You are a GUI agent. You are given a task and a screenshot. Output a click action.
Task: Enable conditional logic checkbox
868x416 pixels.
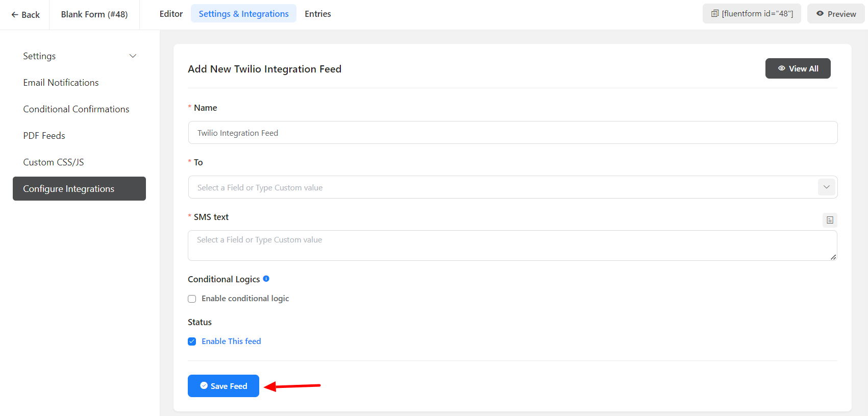[x=192, y=299]
